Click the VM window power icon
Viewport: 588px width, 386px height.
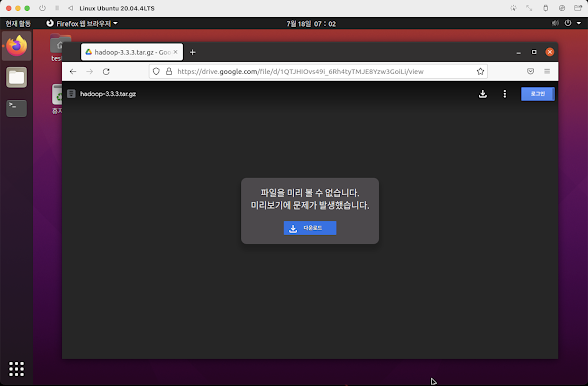(x=42, y=8)
